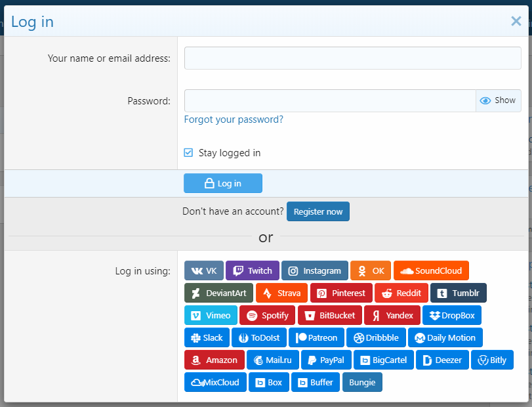532x407 pixels.
Task: Sign in with BigCartel
Action: point(384,360)
